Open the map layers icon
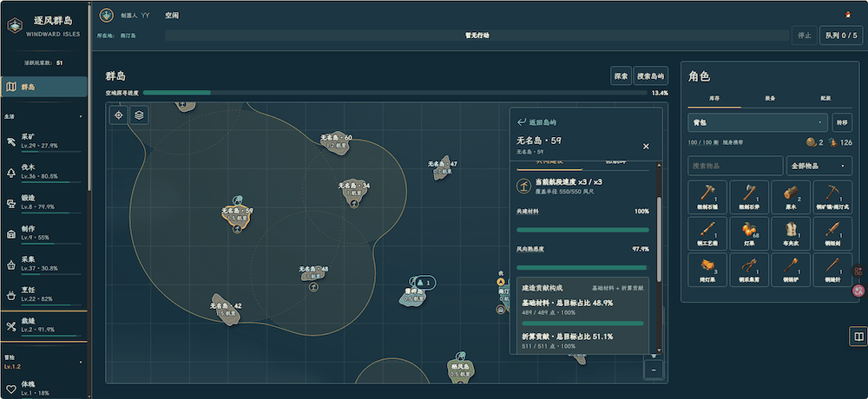 [x=139, y=115]
